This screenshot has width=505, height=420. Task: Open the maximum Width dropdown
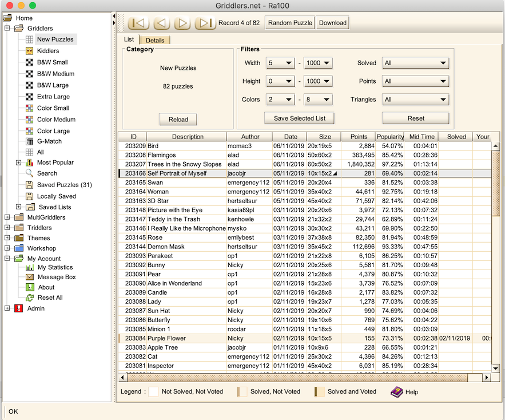tap(318, 63)
